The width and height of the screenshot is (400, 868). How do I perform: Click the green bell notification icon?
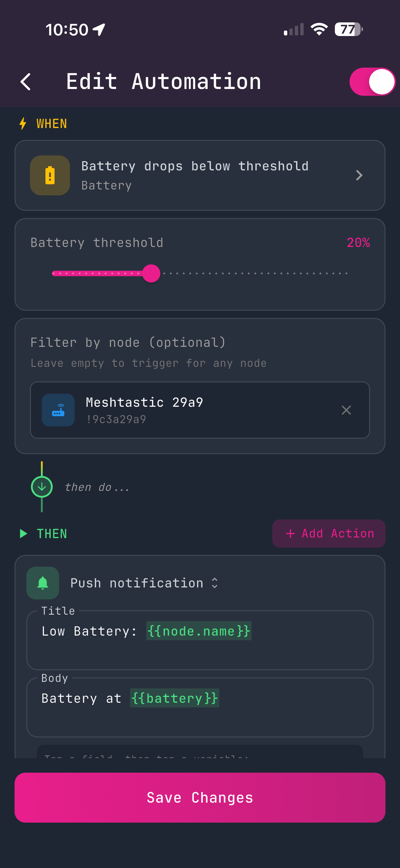[42, 583]
